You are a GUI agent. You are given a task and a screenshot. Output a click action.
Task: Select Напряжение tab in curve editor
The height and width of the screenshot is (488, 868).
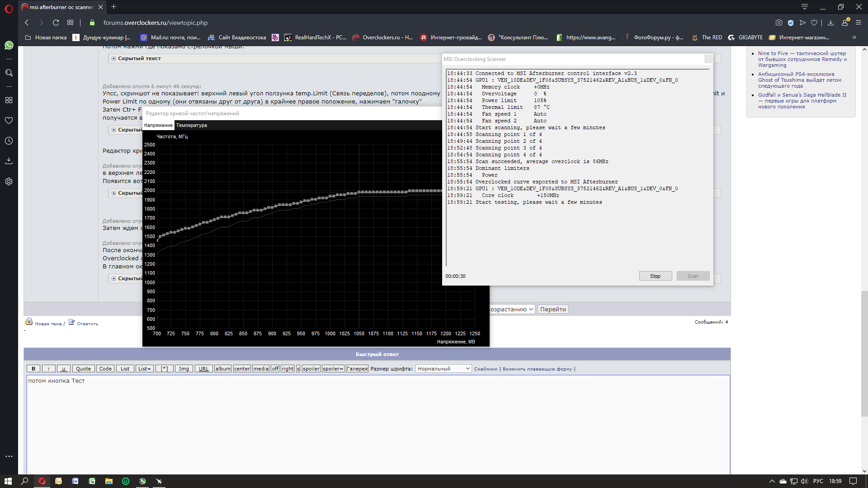pos(158,125)
